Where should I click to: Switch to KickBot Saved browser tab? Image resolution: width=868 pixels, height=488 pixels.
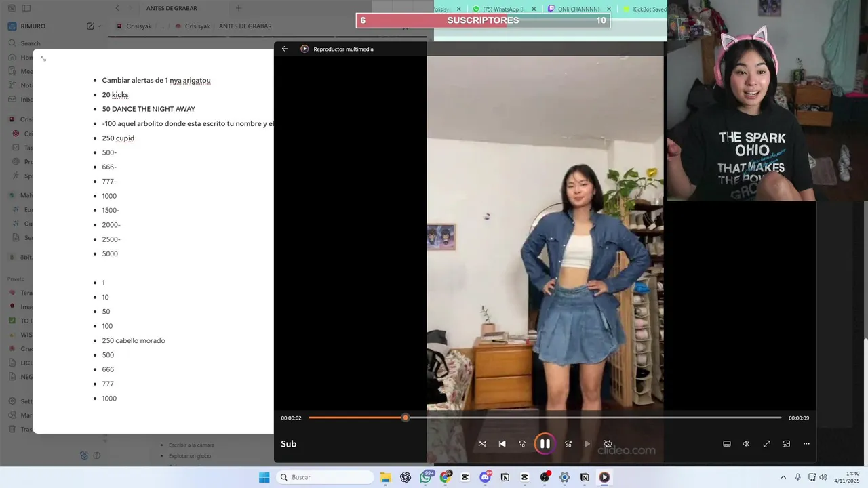tap(645, 9)
